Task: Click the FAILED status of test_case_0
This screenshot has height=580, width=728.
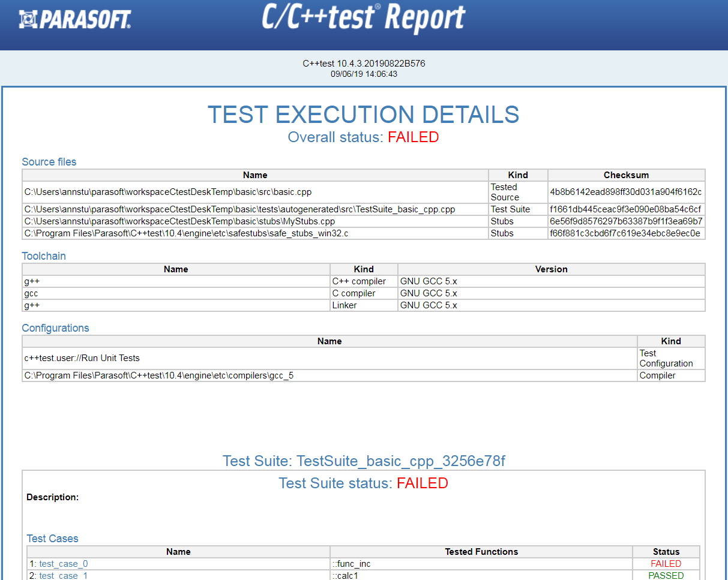Action: pos(666,564)
